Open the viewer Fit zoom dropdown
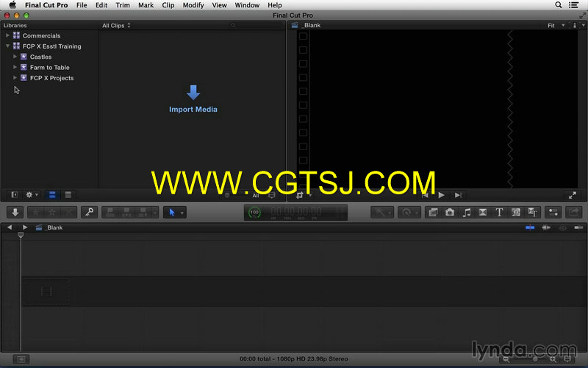 [x=556, y=26]
